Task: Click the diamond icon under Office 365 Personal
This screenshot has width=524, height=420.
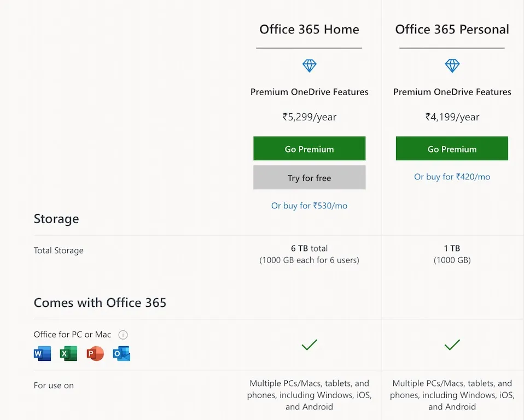Action: coord(452,66)
